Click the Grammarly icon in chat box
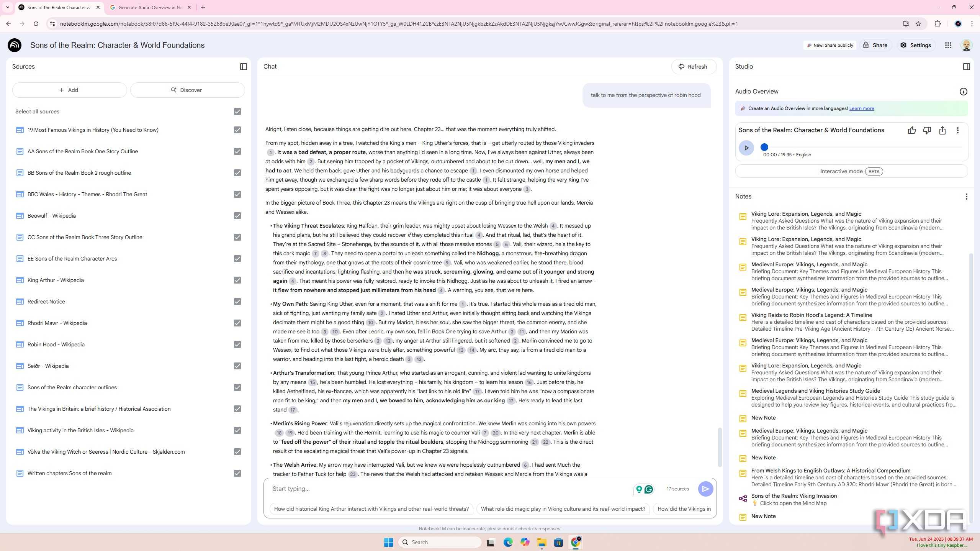This screenshot has width=980, height=551. (649, 489)
